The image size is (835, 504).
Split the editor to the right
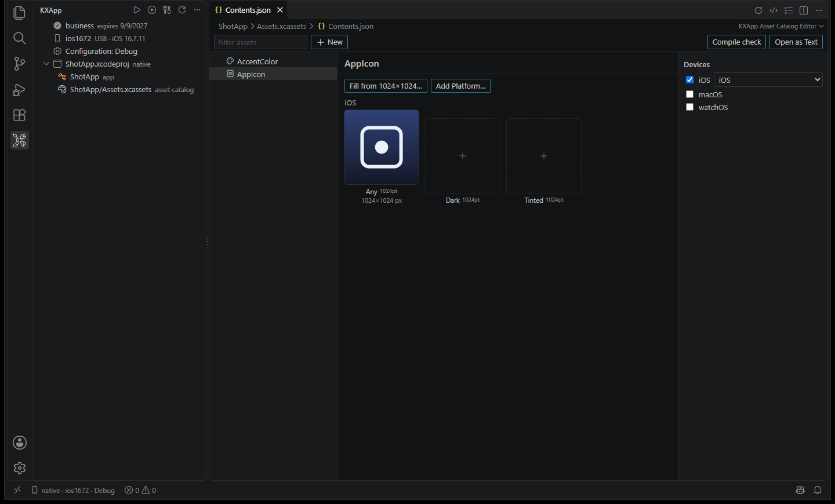(804, 10)
